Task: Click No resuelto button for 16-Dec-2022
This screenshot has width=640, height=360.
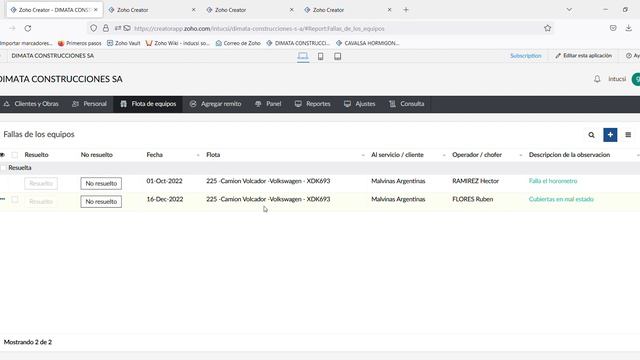Action: (x=101, y=202)
